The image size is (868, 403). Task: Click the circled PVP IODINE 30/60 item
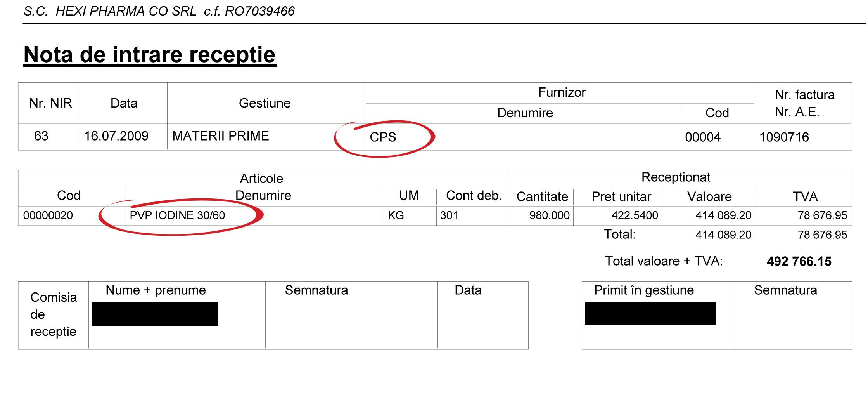coord(177,215)
